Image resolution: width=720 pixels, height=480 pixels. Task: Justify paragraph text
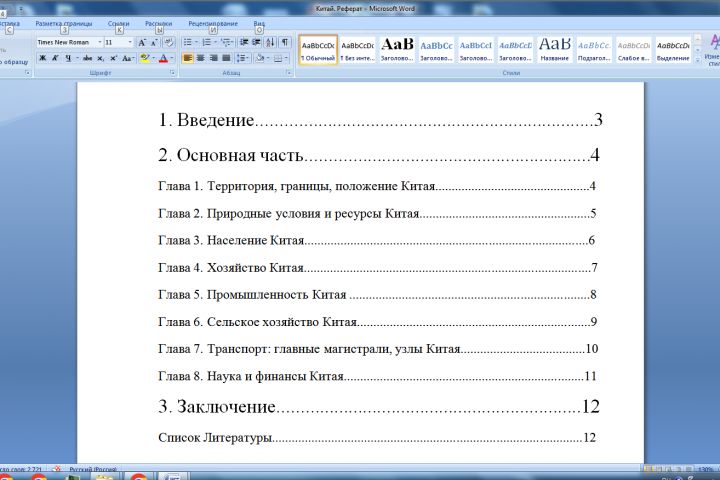226,58
